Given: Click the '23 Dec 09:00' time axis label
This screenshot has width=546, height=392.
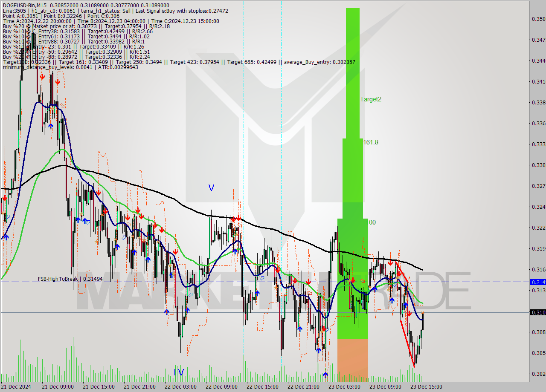Looking at the screenshot, I should point(385,387).
